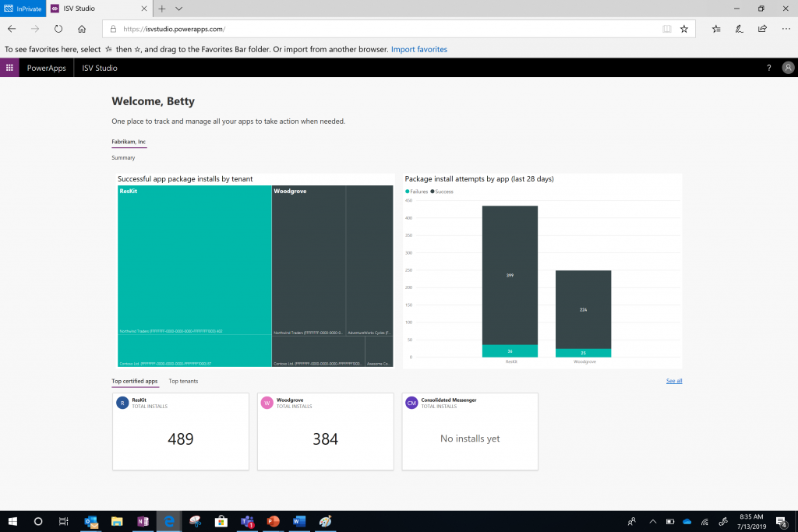The height and width of the screenshot is (532, 798).
Task: Click the help question mark icon
Action: pos(768,68)
